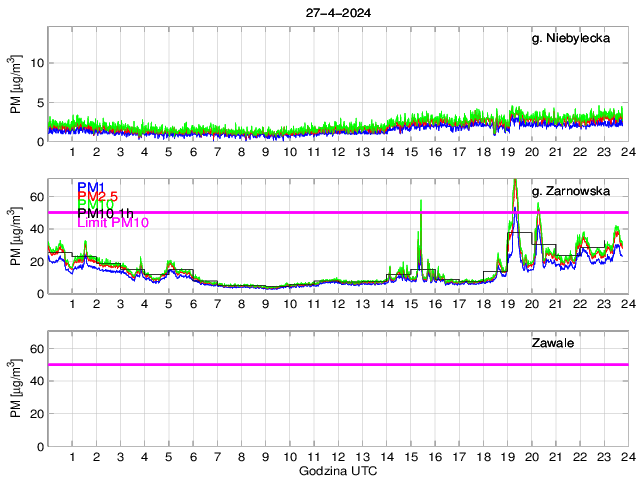Click the red PM2.5 legend entry
This screenshot has height=480, width=640.
coord(98,196)
